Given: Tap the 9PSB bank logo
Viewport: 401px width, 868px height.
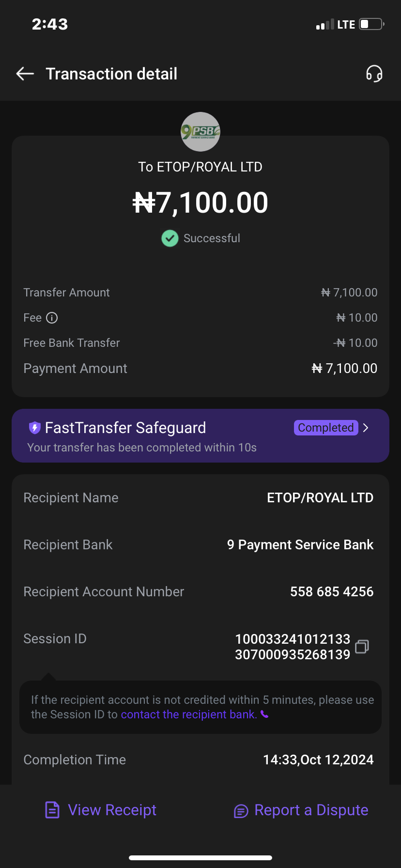Looking at the screenshot, I should (200, 132).
